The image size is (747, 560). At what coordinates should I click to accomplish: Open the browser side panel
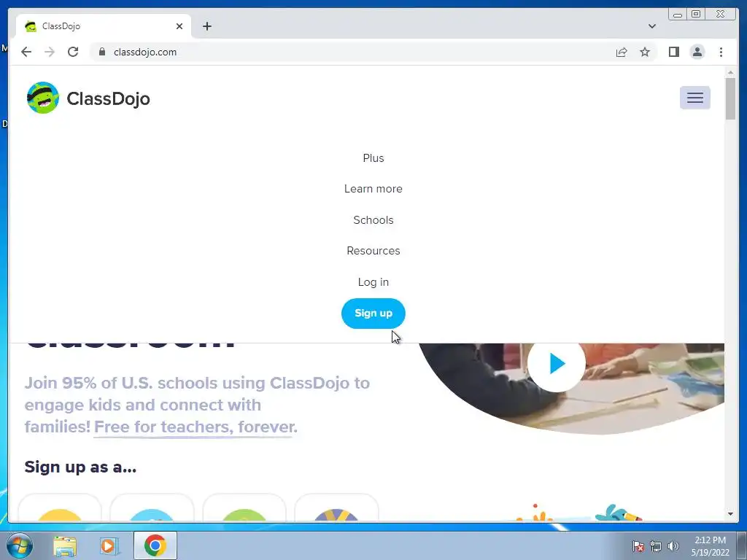point(673,52)
